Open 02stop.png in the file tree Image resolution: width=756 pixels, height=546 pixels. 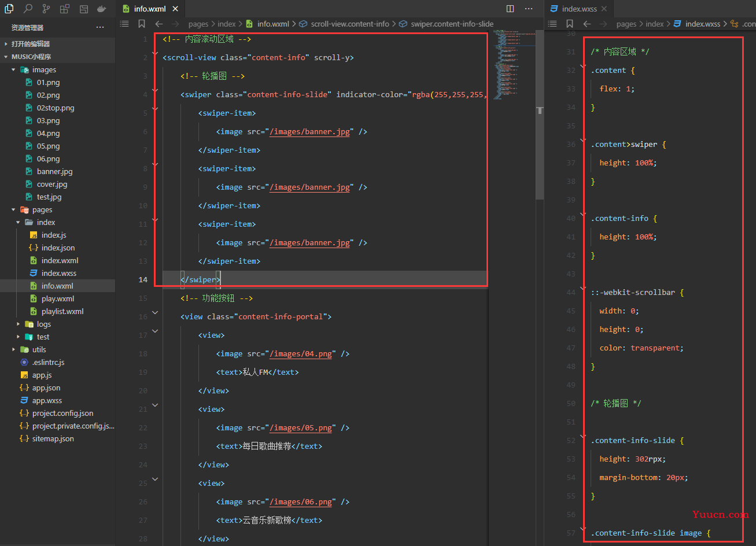(x=56, y=108)
